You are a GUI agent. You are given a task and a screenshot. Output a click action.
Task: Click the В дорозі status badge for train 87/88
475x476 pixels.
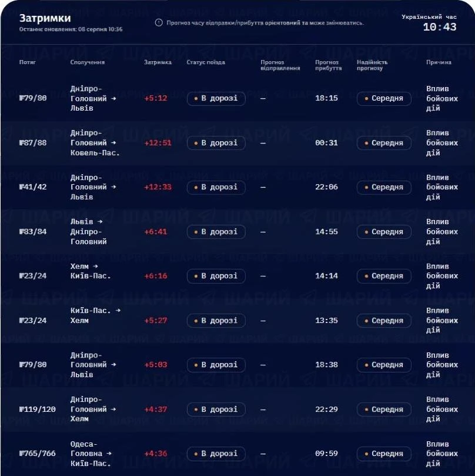pyautogui.click(x=216, y=143)
